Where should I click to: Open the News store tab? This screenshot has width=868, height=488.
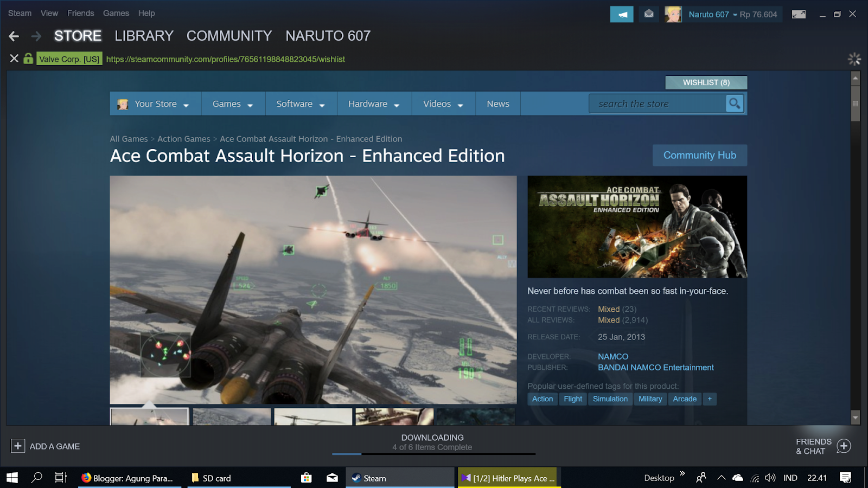pyautogui.click(x=498, y=104)
